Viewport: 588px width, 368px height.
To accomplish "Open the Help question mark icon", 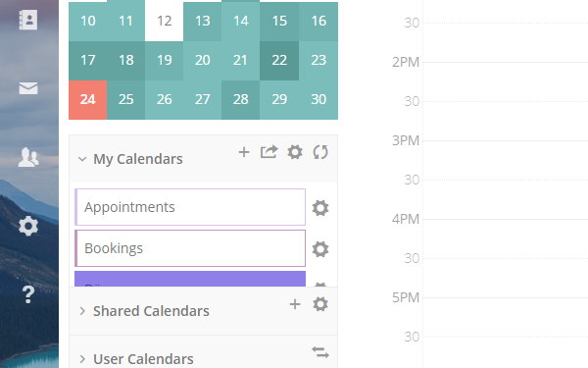I will point(28,294).
